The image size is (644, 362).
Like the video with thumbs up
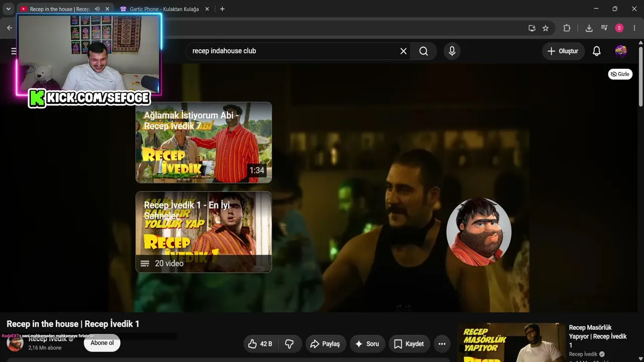260,344
